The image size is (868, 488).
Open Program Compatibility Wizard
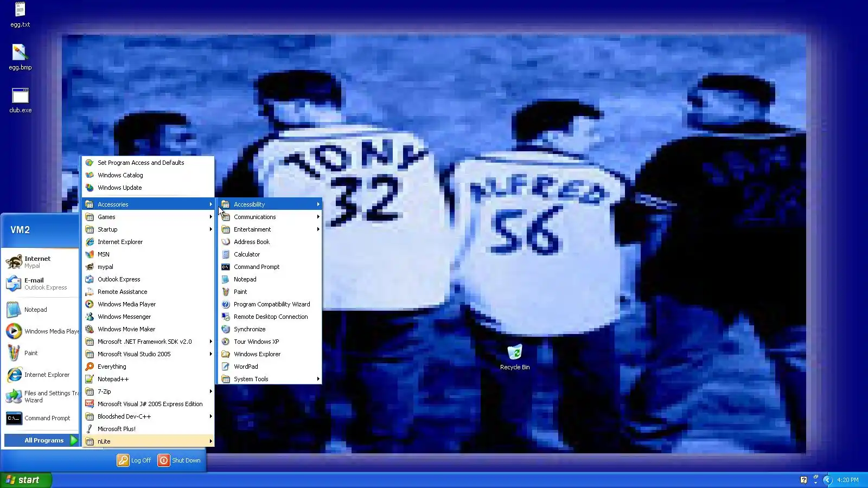tap(270, 304)
